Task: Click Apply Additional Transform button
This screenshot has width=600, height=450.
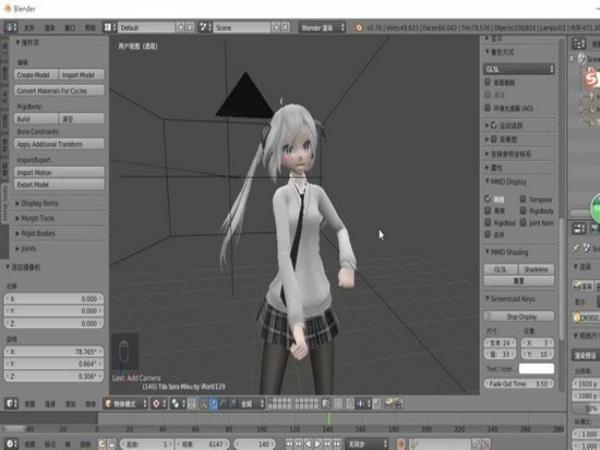Action: pyautogui.click(x=59, y=144)
